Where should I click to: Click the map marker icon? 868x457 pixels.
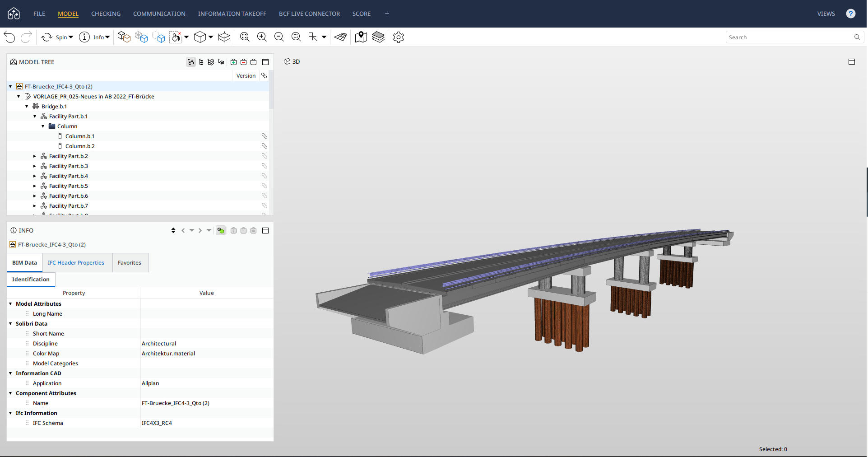tap(361, 37)
